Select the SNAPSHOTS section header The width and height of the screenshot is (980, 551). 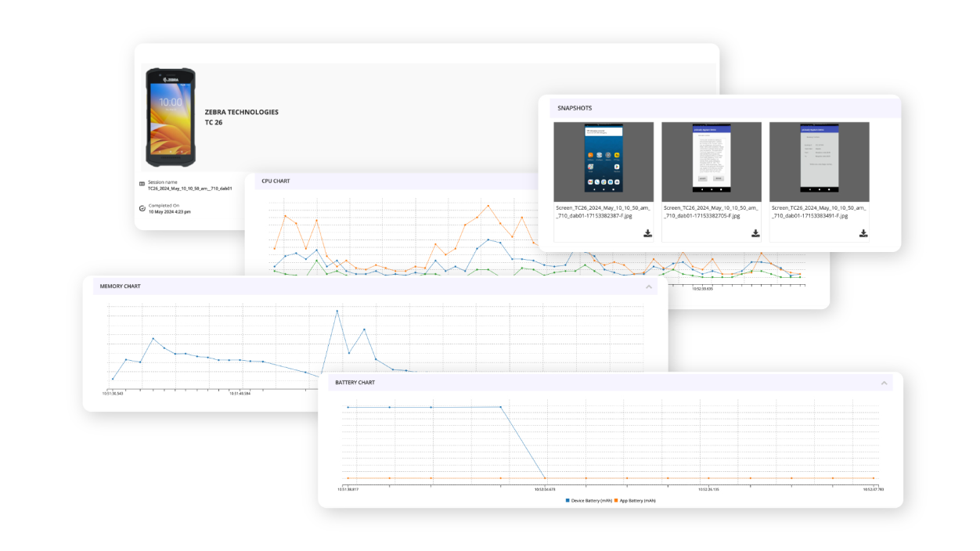pos(575,107)
